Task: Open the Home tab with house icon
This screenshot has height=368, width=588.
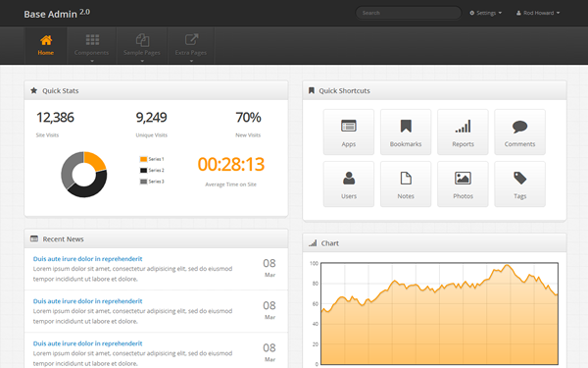Action: click(46, 45)
